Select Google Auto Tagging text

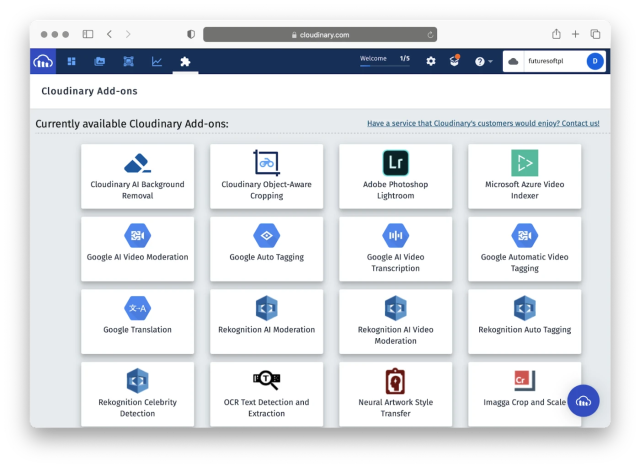pos(267,257)
